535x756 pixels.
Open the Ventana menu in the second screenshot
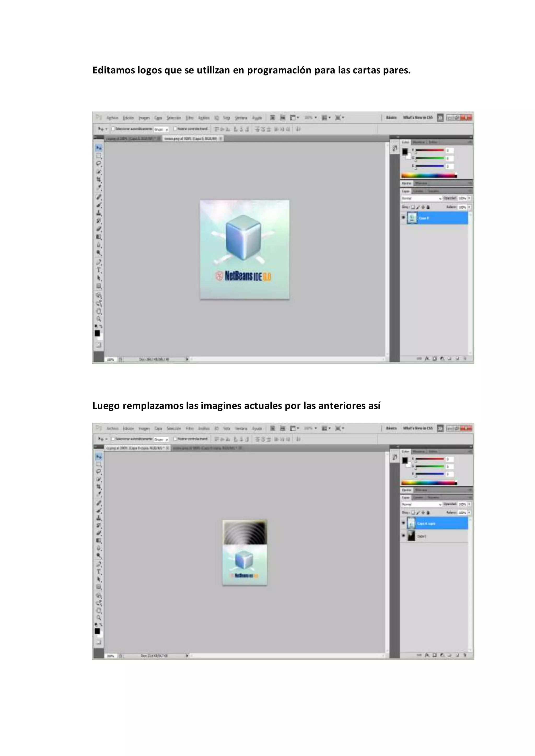[241, 428]
